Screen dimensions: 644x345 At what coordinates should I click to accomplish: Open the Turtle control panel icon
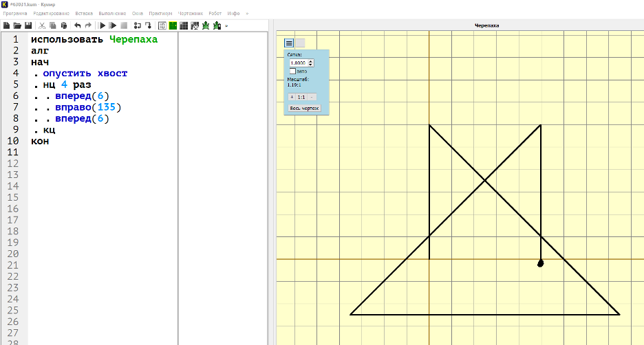coord(217,25)
